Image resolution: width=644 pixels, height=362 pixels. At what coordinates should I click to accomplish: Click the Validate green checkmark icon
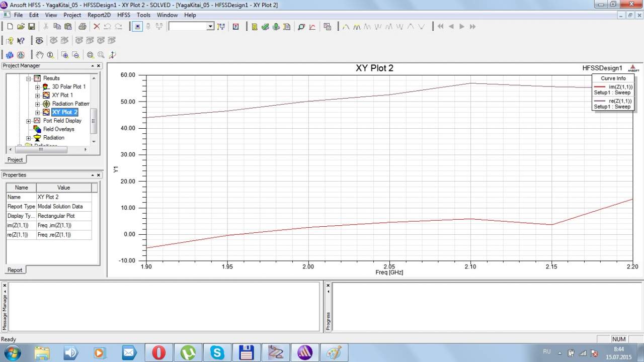pos(265,27)
